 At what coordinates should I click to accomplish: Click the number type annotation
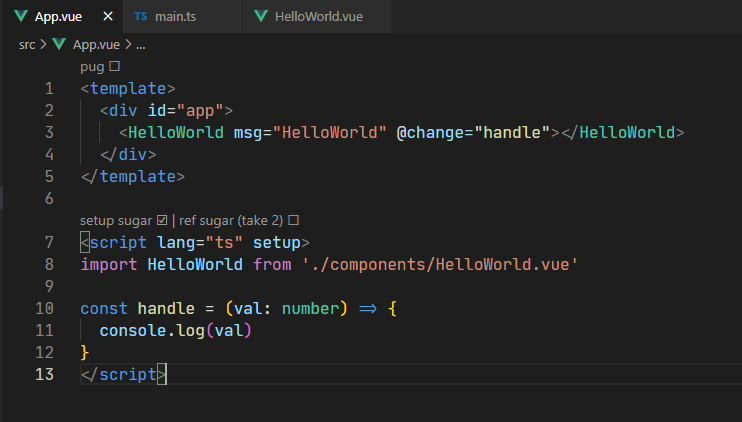(x=310, y=308)
